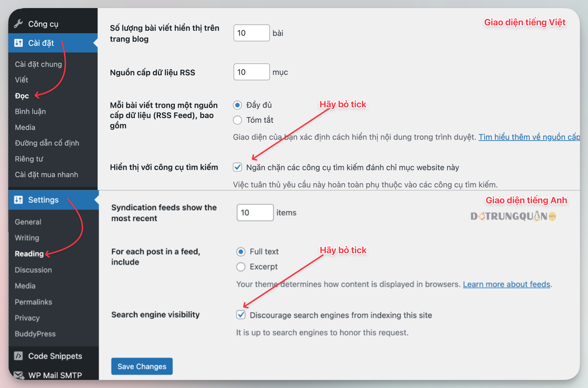
Task: Choose the Excerpt radio button
Action: coord(241,267)
